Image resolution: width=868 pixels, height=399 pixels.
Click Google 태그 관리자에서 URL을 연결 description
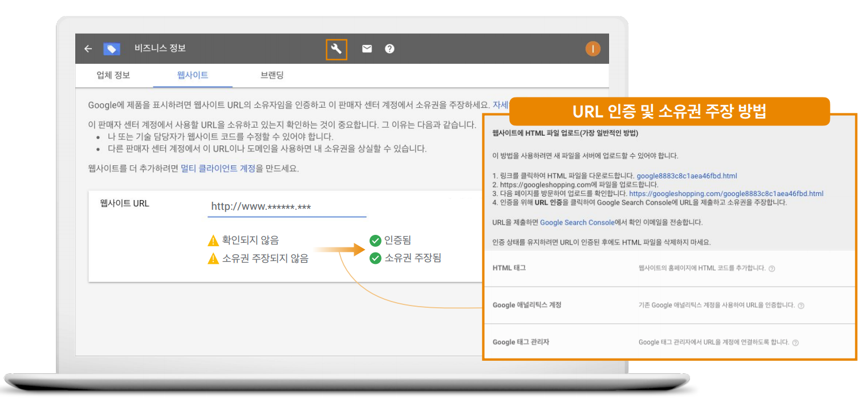(714, 343)
